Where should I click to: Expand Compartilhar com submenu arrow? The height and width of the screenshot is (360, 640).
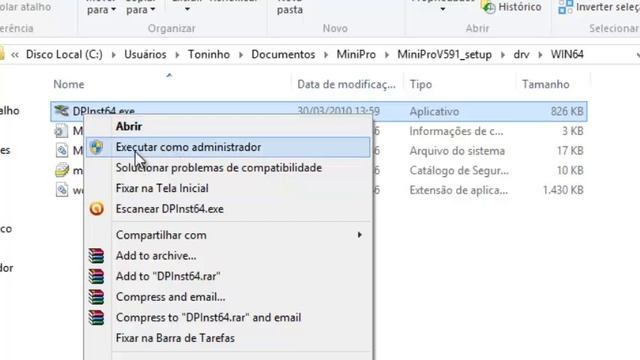click(x=360, y=235)
